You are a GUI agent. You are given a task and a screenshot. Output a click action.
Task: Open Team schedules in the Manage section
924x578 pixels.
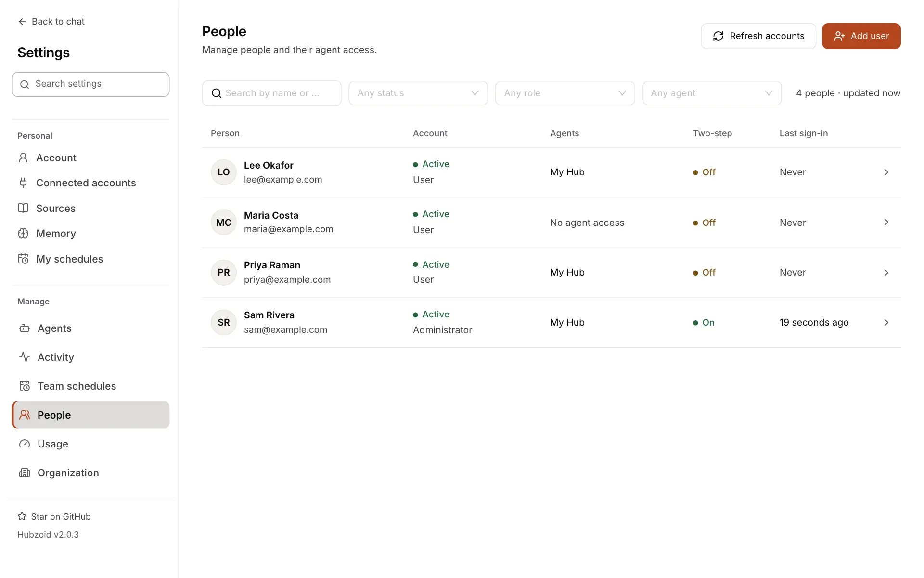[x=90, y=386]
